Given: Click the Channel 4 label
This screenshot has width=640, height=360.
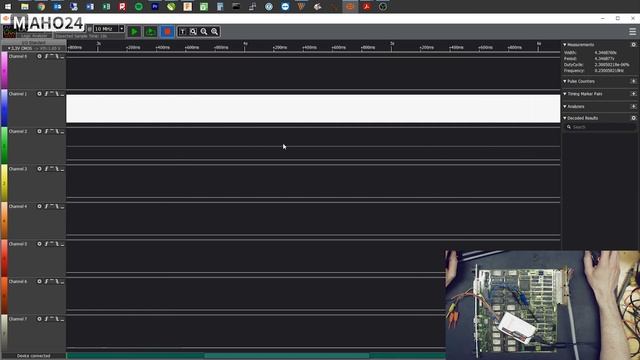Looking at the screenshot, I should click(18, 207).
